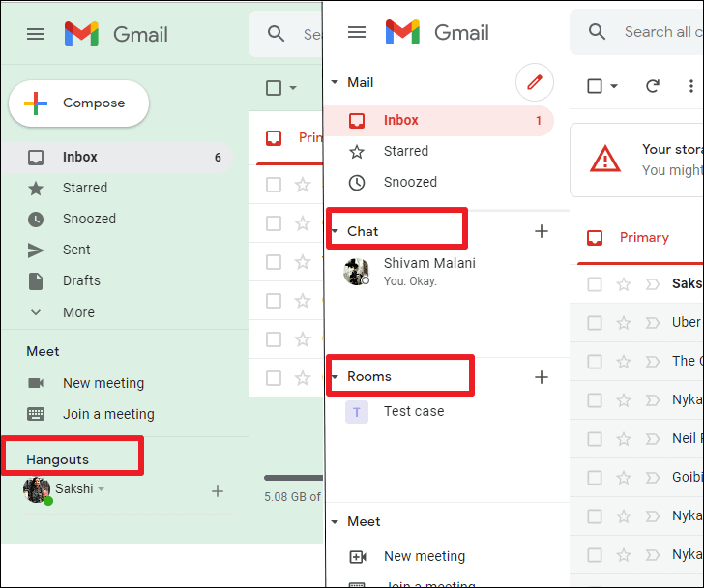
Task: Open Inbox in the right window
Action: click(439, 120)
